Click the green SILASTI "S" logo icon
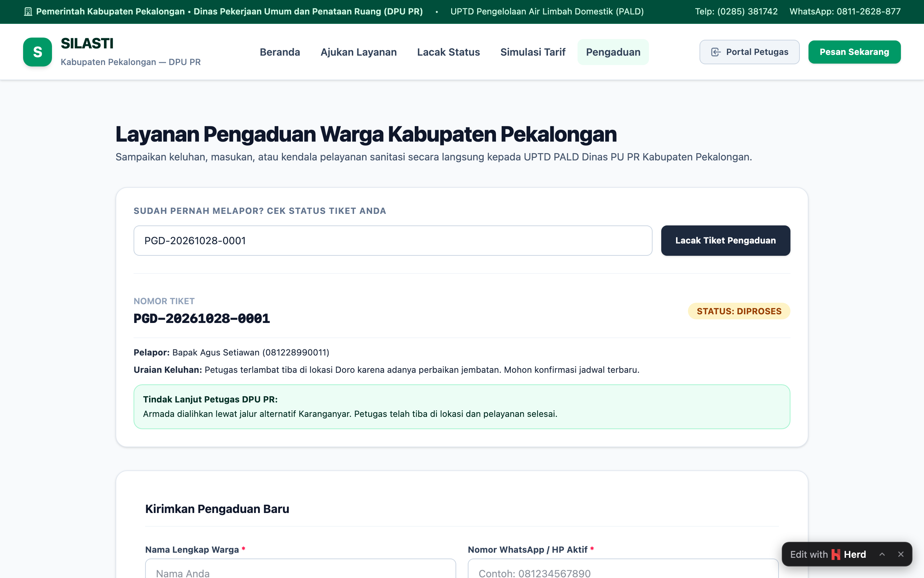924x578 pixels. pos(38,52)
